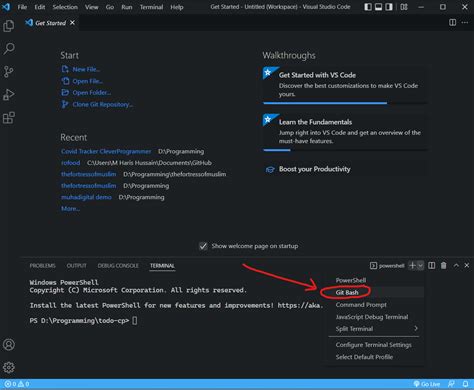Split the terminal using panel icon

click(x=432, y=265)
